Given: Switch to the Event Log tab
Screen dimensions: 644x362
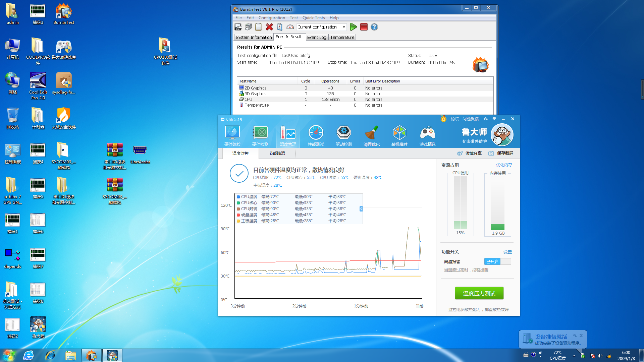Looking at the screenshot, I should click(x=316, y=37).
